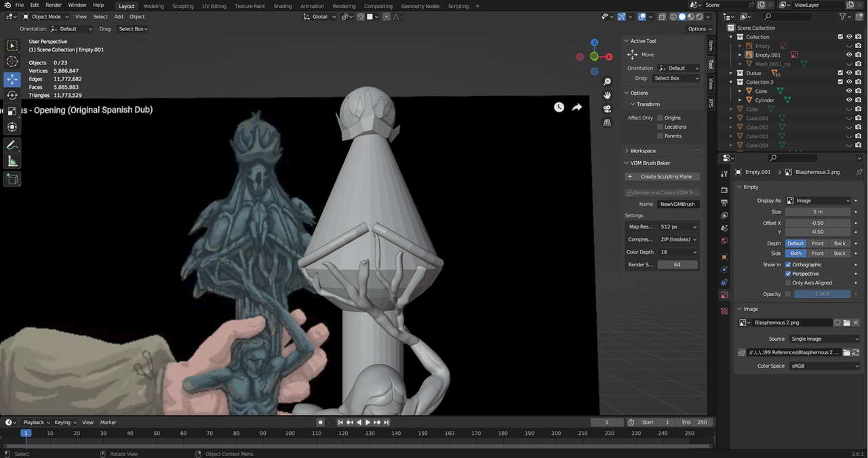This screenshot has width=868, height=458.
Task: Enable the Locations checkbox under Affect Only
Action: pos(660,127)
